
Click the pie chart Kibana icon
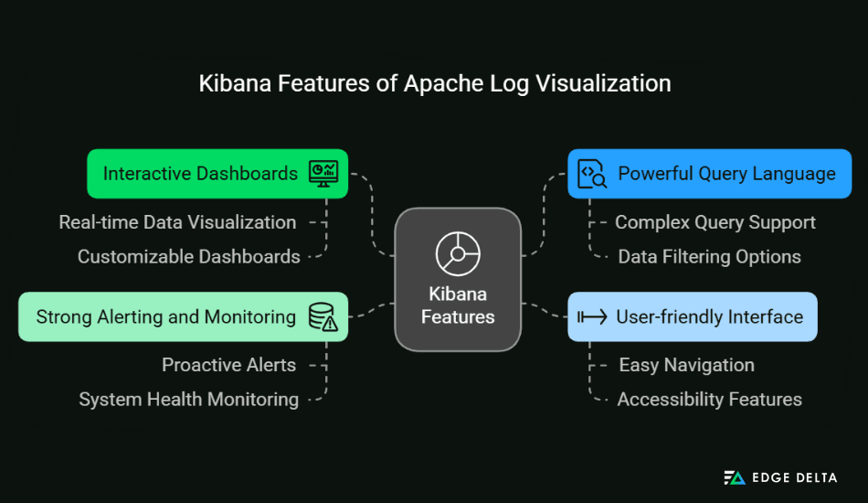coord(458,251)
